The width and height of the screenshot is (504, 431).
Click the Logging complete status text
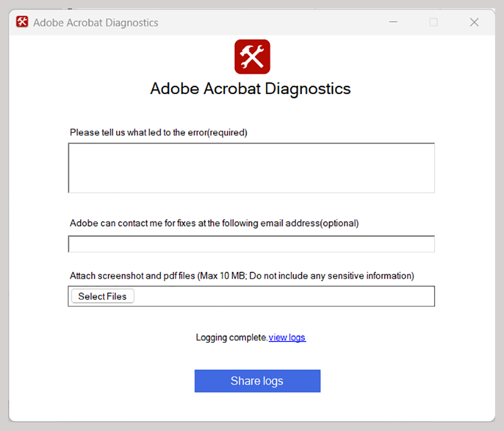[230, 337]
